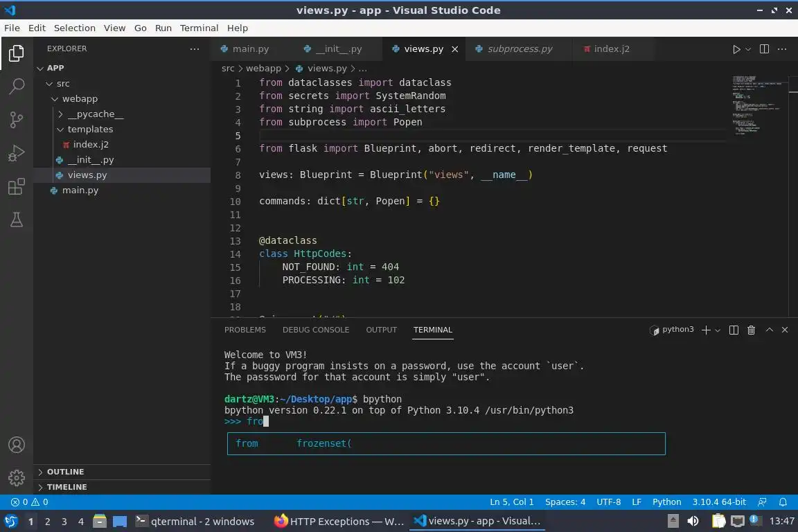
Task: Open run button dropdown arrow
Action: click(748, 49)
